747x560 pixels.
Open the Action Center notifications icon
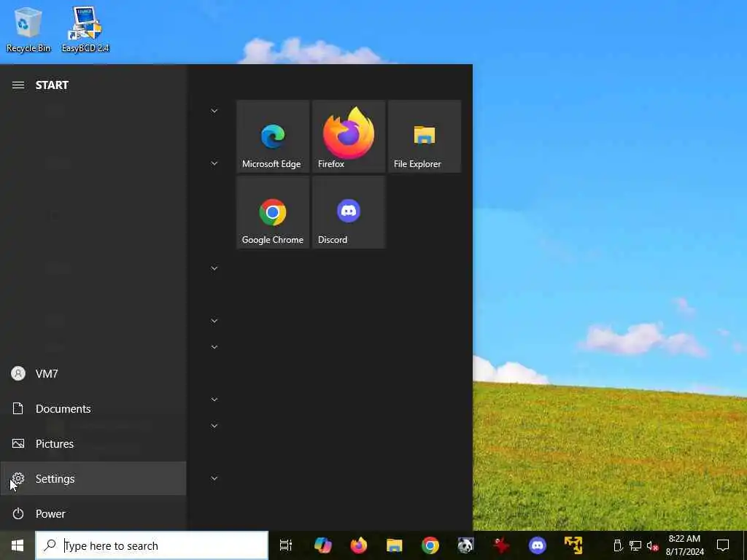(x=723, y=545)
